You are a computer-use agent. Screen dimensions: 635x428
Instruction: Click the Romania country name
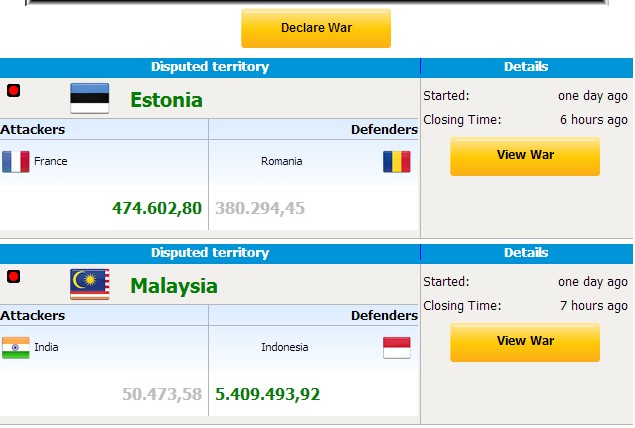pos(281,161)
